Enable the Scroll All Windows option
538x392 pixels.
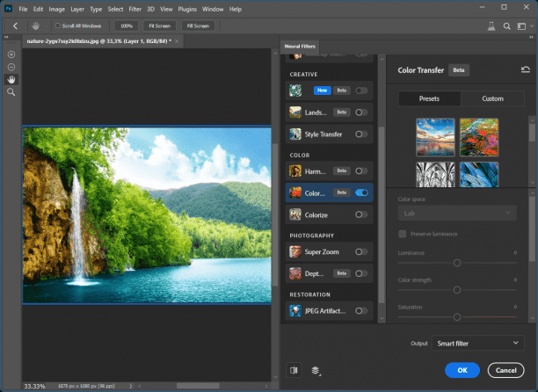[x=56, y=26]
